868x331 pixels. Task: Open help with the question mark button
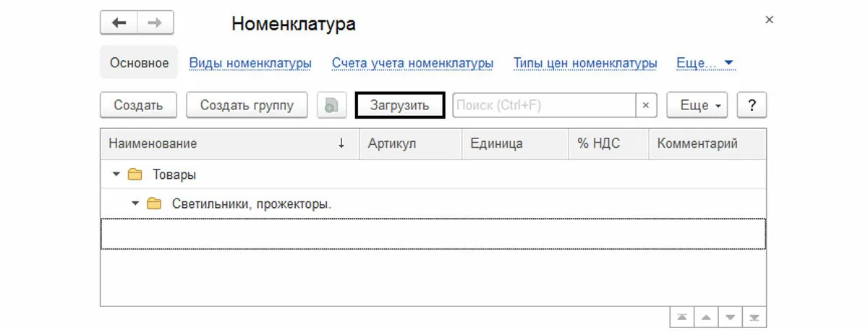click(x=752, y=105)
